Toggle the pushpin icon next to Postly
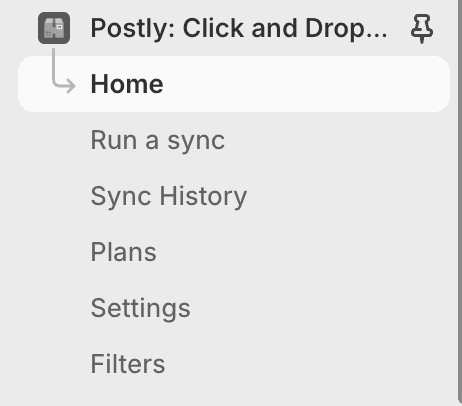The height and width of the screenshot is (406, 462). [422, 28]
